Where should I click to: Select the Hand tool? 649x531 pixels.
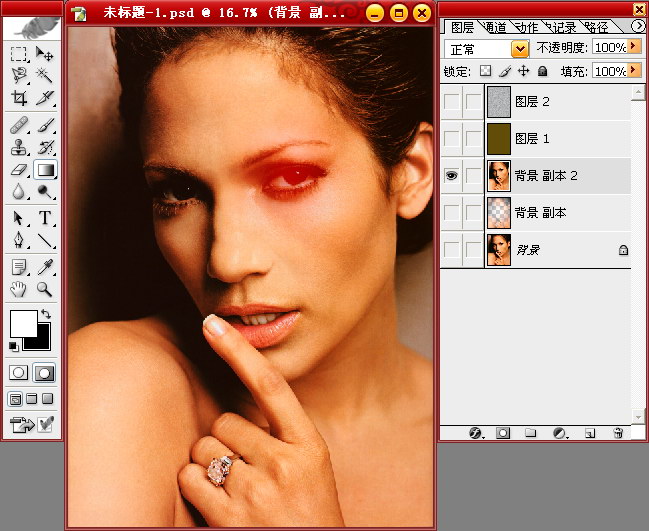[x=19, y=289]
